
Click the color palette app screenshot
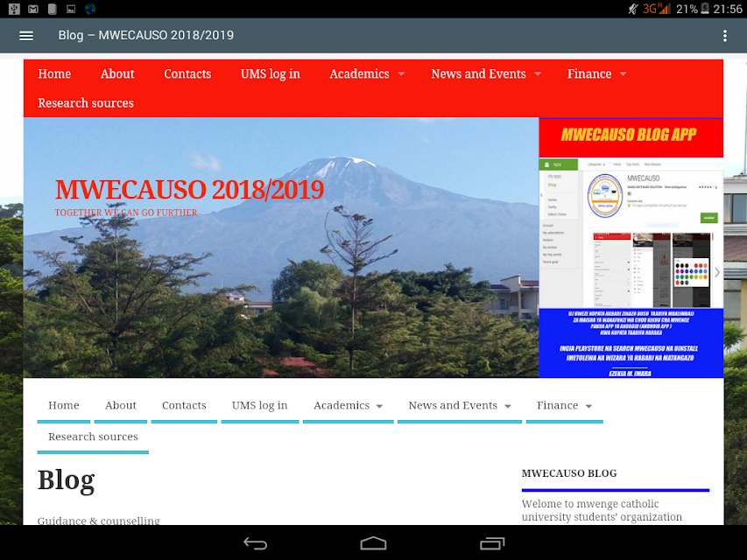click(x=691, y=269)
